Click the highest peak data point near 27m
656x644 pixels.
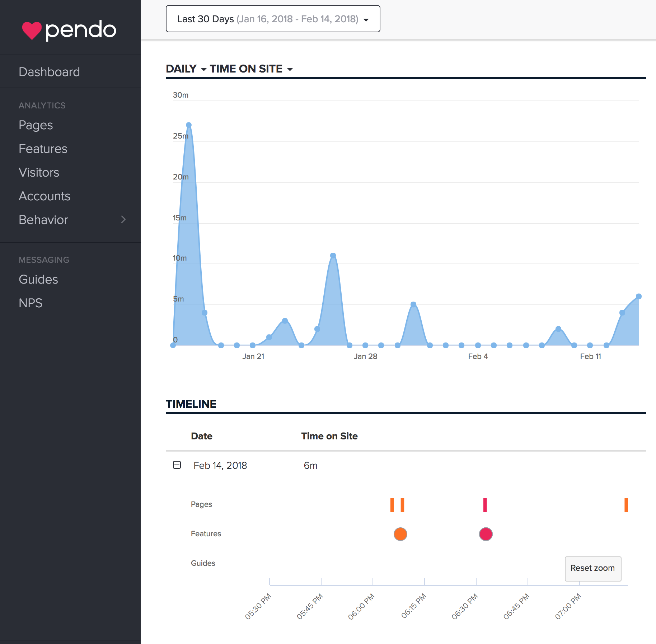(189, 125)
